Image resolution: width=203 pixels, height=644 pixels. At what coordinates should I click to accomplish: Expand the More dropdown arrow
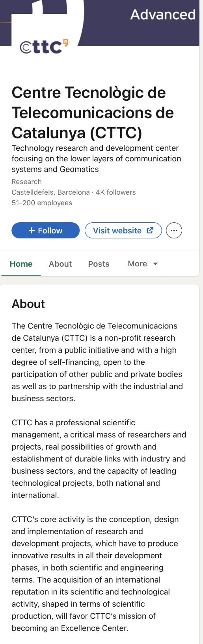pyautogui.click(x=155, y=264)
